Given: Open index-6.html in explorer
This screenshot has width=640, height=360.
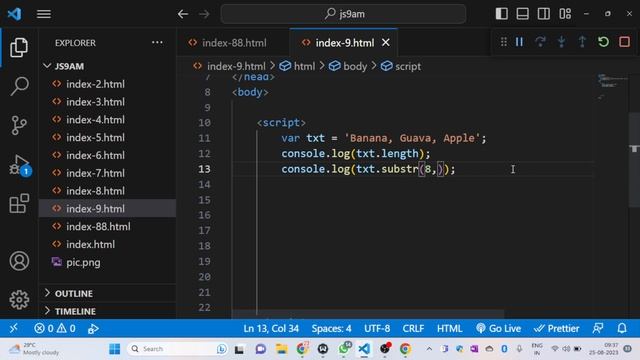Looking at the screenshot, I should (x=107, y=155).
